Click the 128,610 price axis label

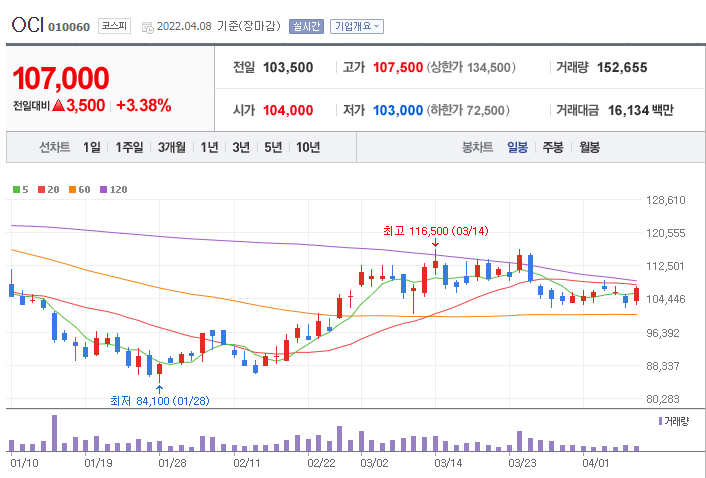(x=665, y=200)
